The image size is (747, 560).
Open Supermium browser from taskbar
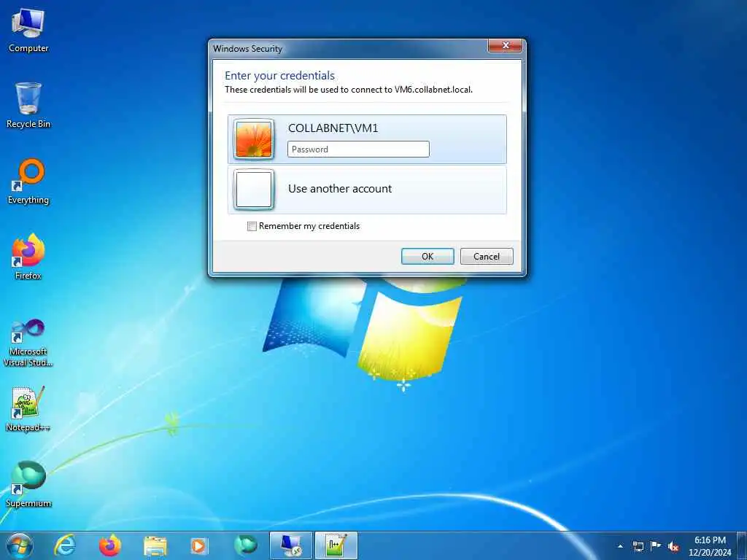pyautogui.click(x=245, y=545)
